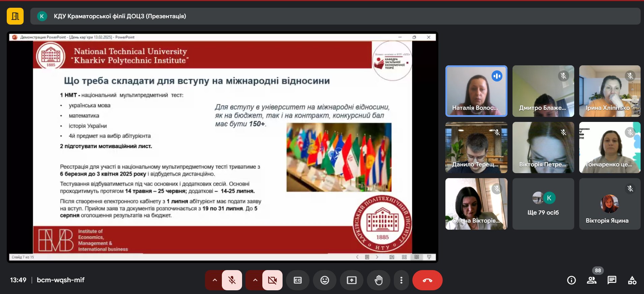Screen dimensions: 644x294
Task: Unmute the microphone button
Action: 232,280
